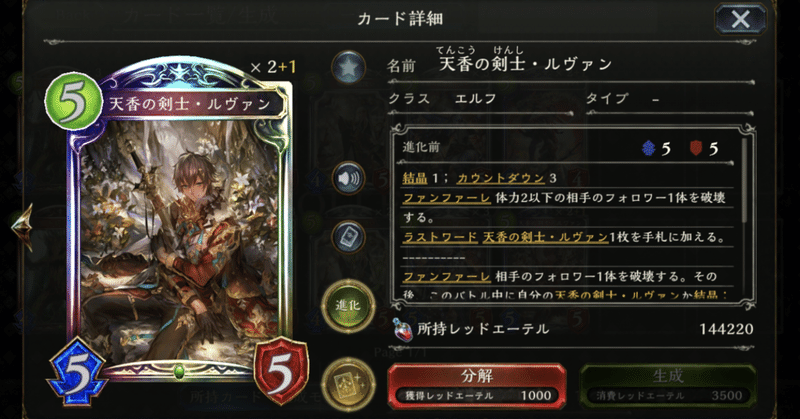Toggle the gold premium card icon
Image resolution: width=800 pixels, height=419 pixels.
348,385
